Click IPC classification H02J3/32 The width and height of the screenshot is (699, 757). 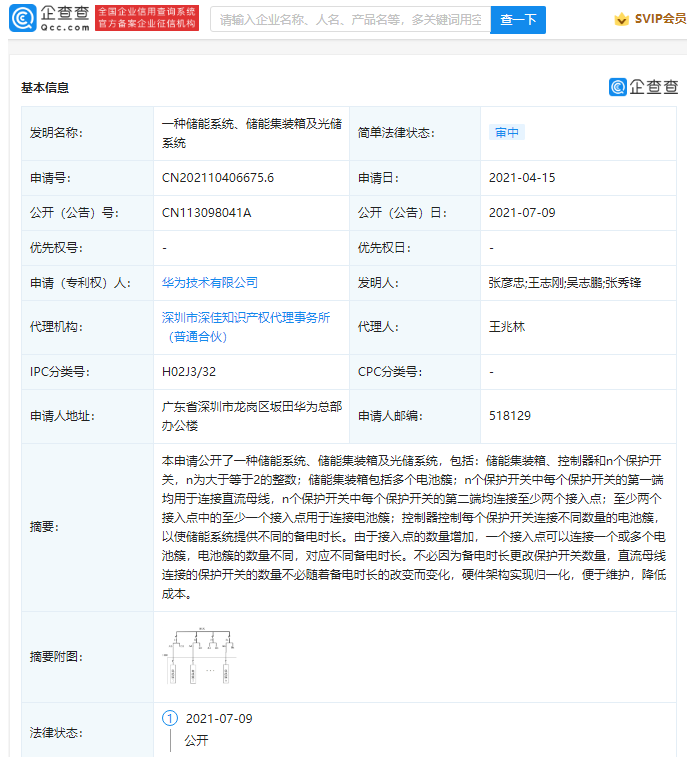coord(189,371)
